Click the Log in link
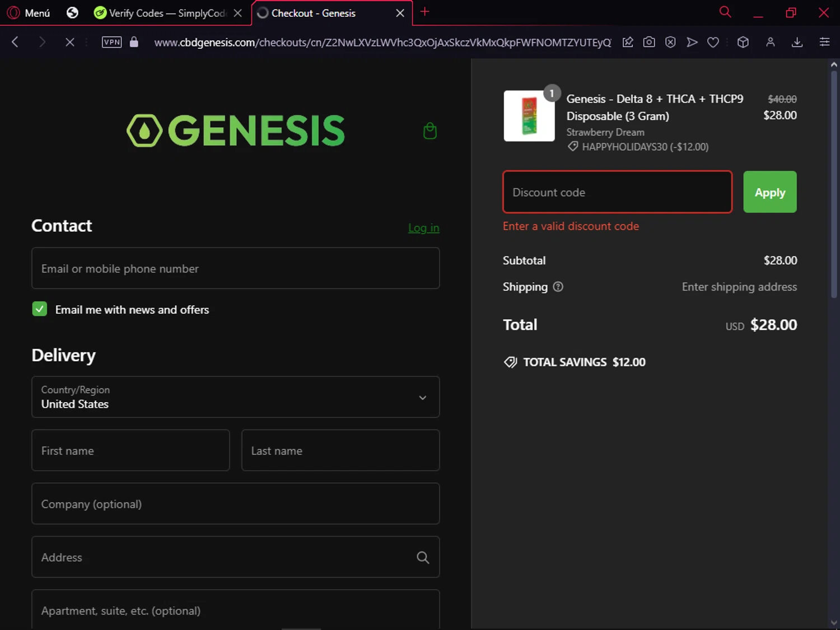Viewport: 840px width, 630px height. click(423, 228)
